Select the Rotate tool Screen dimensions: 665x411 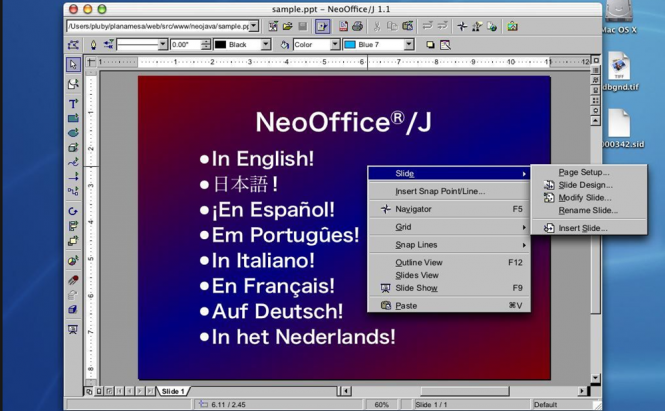click(73, 211)
